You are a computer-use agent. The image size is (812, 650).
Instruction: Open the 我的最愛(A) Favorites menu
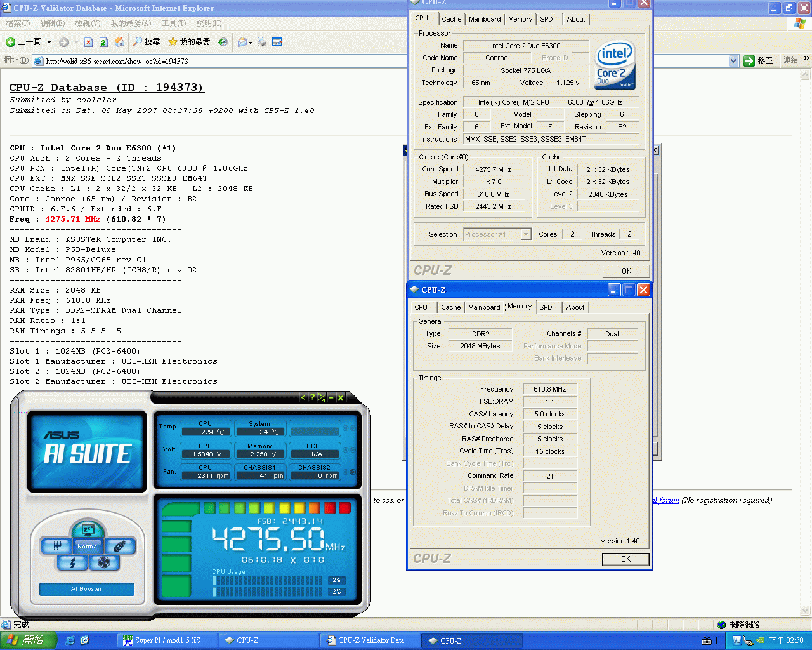pyautogui.click(x=131, y=23)
